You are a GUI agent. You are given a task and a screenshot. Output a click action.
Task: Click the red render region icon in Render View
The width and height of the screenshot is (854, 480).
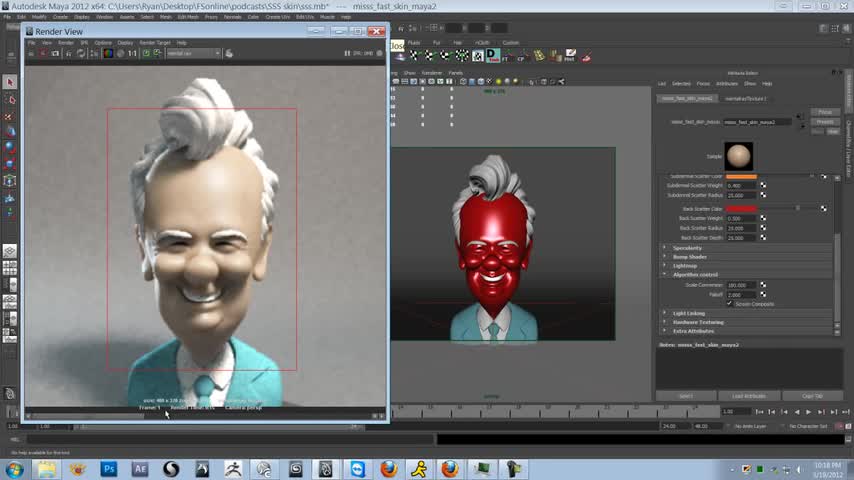[x=43, y=53]
